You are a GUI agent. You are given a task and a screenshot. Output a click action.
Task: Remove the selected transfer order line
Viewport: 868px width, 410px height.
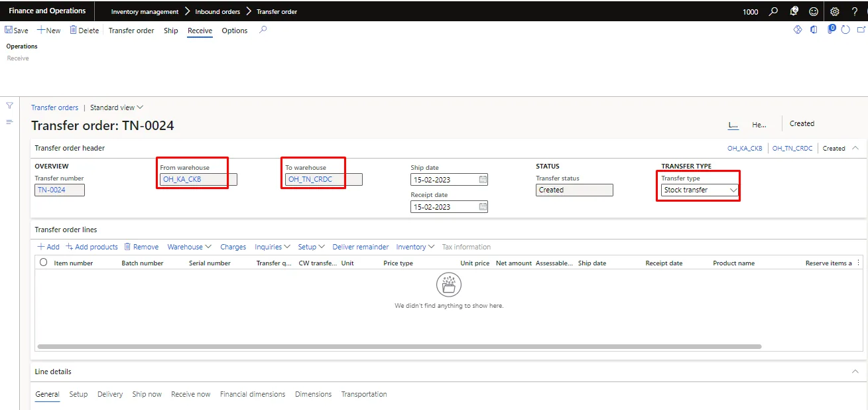(141, 247)
